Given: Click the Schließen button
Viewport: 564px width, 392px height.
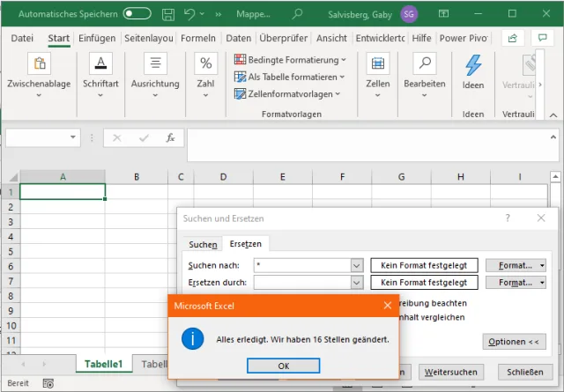Looking at the screenshot, I should [526, 372].
